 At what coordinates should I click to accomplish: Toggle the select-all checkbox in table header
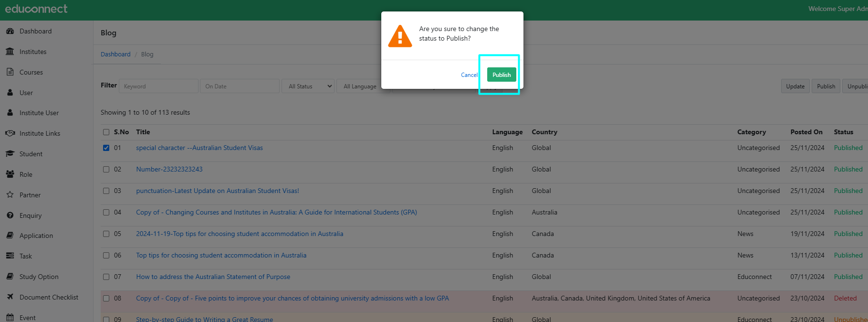click(106, 132)
